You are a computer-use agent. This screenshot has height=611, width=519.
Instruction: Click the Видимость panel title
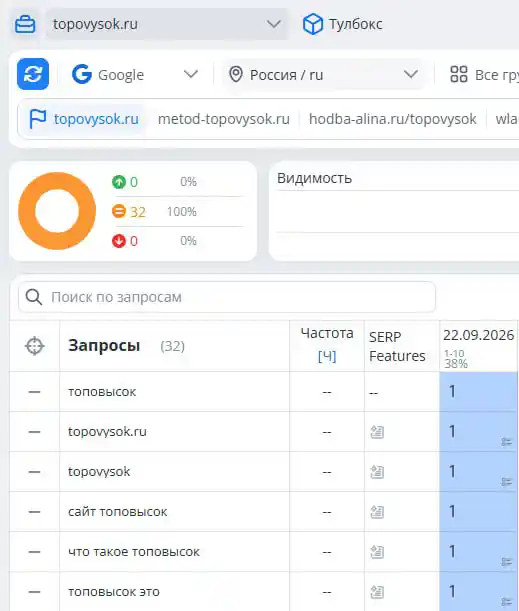pos(314,178)
